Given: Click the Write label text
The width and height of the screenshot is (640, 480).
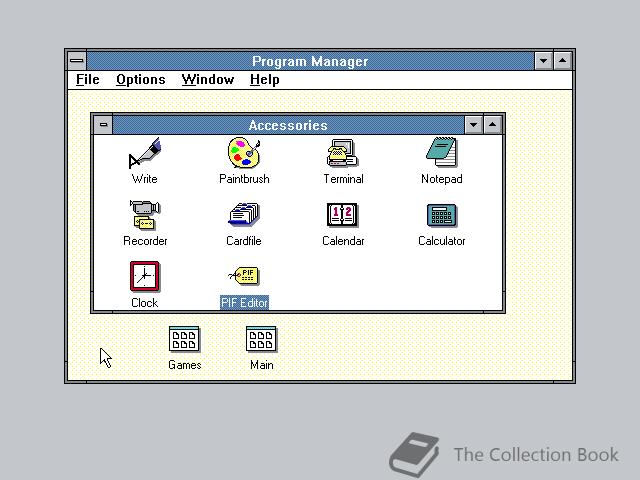Looking at the screenshot, I should tap(144, 179).
